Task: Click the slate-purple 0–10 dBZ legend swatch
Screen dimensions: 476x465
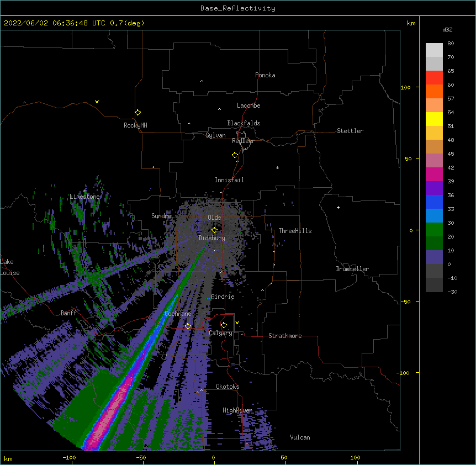Action: [x=434, y=257]
